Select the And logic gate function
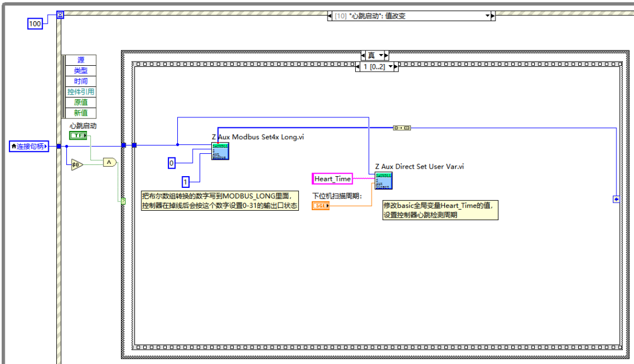The width and height of the screenshot is (634, 364). coord(109,163)
